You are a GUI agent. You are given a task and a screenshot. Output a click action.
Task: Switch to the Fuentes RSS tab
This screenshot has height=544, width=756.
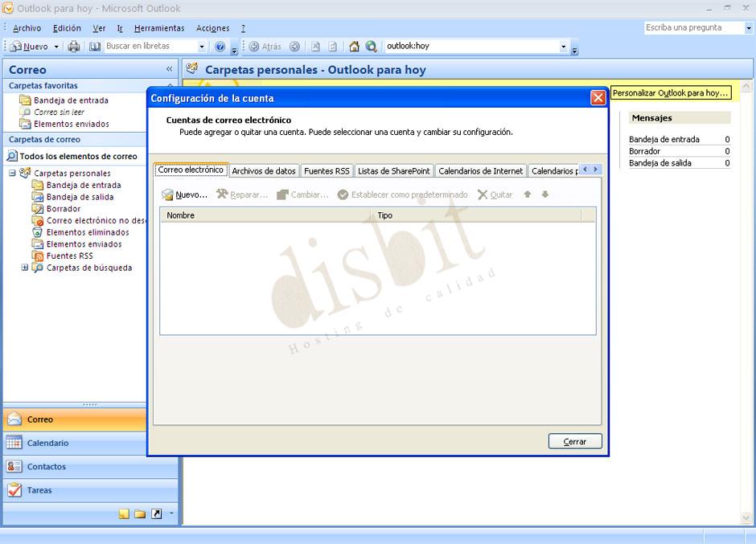pos(326,170)
